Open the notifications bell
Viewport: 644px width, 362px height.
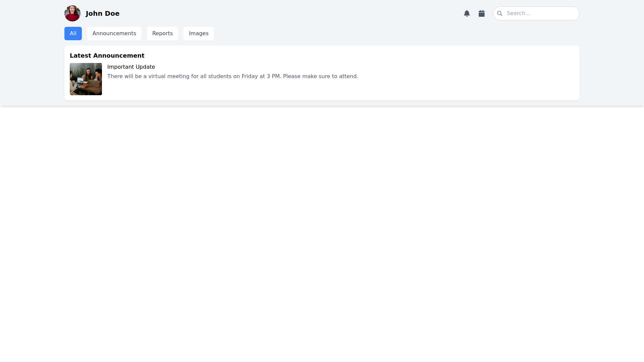pos(467,13)
